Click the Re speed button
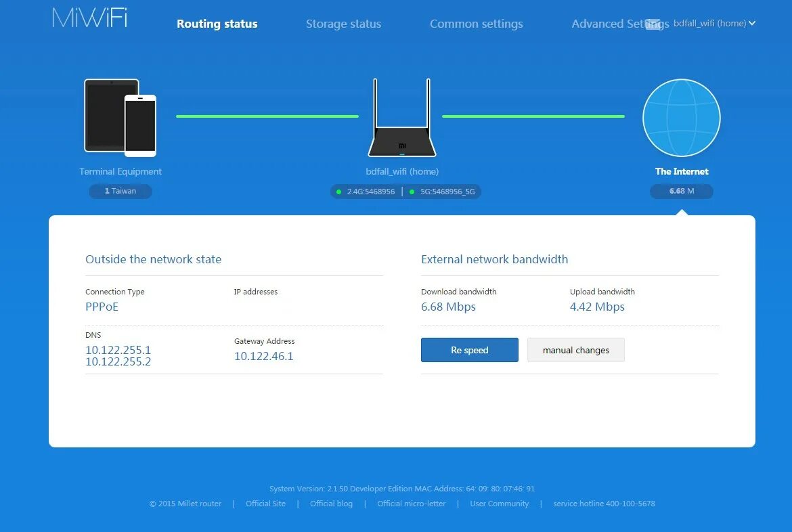Viewport: 792px width, 532px height. (x=470, y=350)
